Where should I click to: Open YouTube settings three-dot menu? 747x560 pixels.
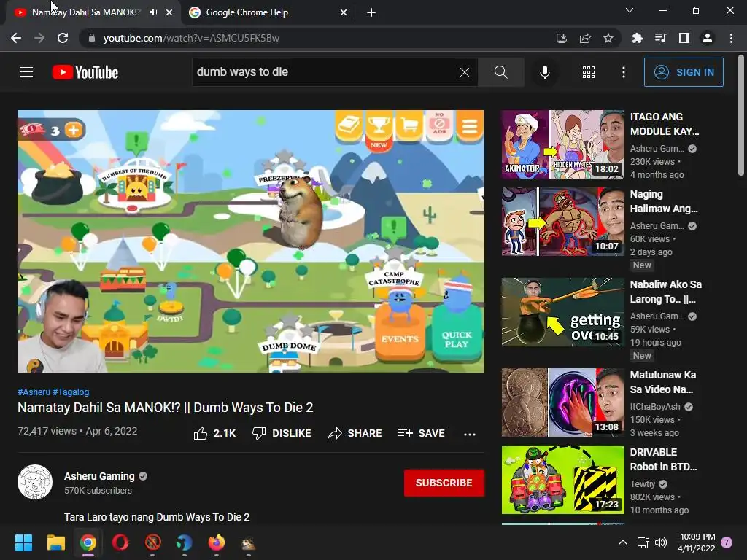pos(623,72)
